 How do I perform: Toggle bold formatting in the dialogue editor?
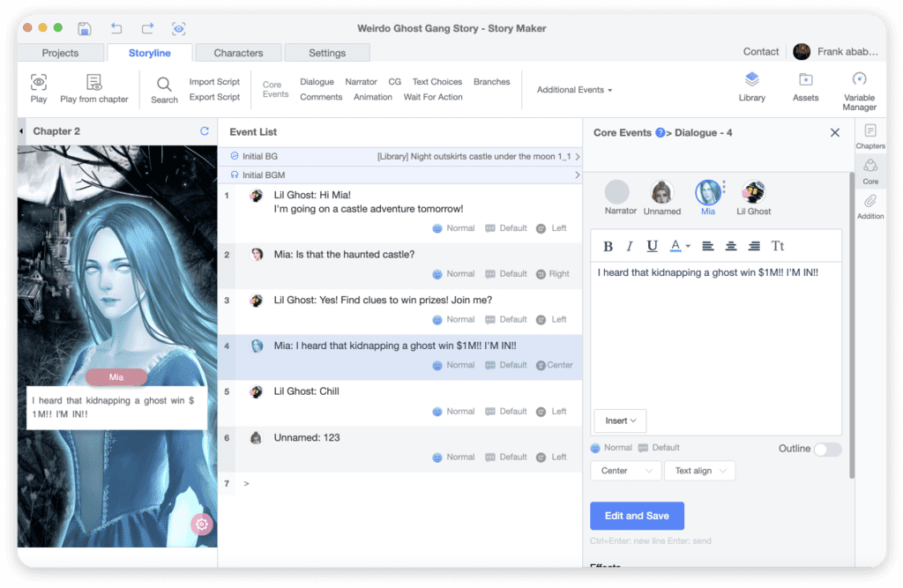(x=608, y=246)
